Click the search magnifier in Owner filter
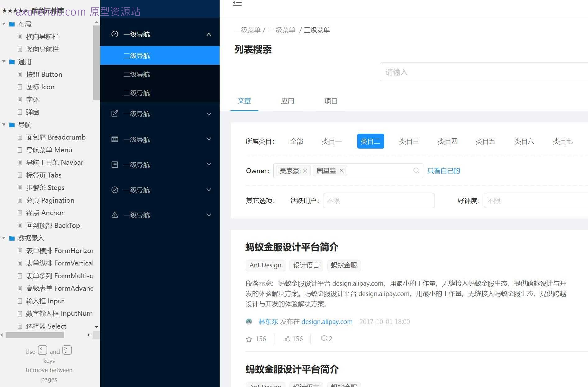Viewport: 588px width, 387px height. coord(416,171)
